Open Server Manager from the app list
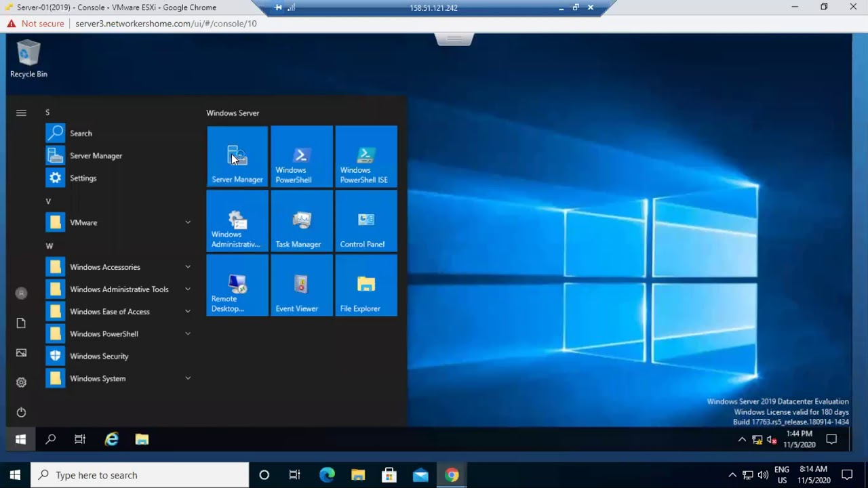This screenshot has height=488, width=868. [x=120, y=156]
